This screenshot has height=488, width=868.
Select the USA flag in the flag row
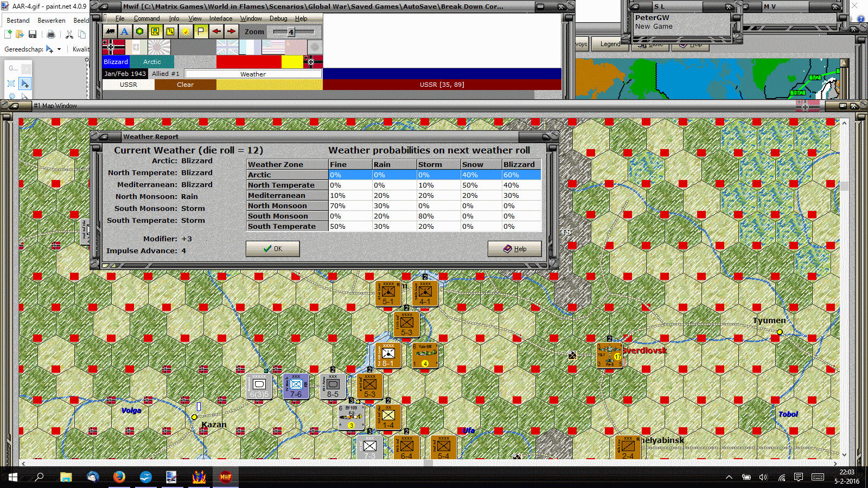273,47
